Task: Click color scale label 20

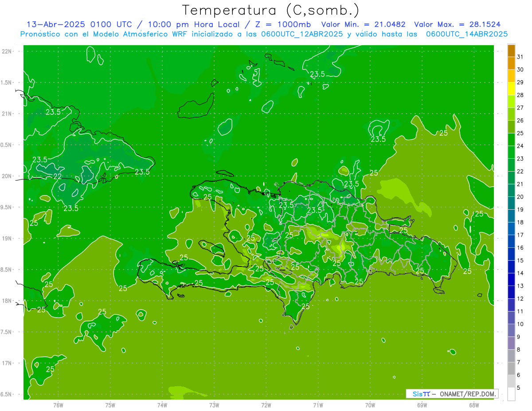Action: coord(520,197)
